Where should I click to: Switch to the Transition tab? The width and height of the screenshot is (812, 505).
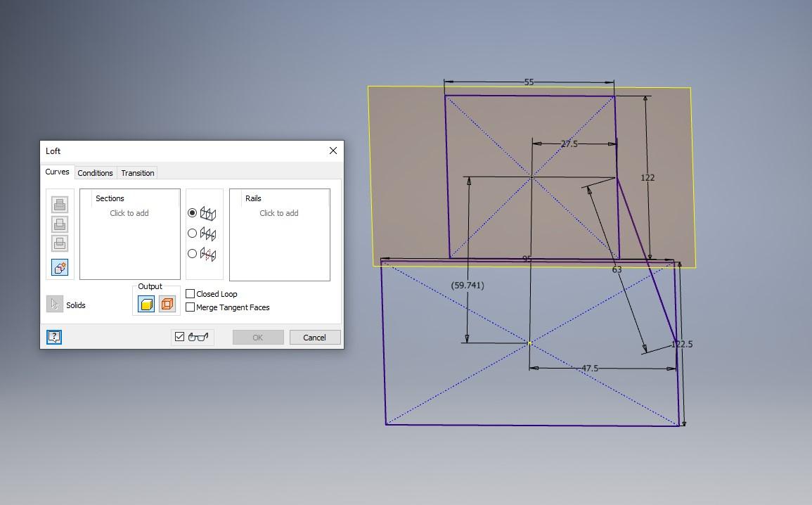(x=137, y=173)
